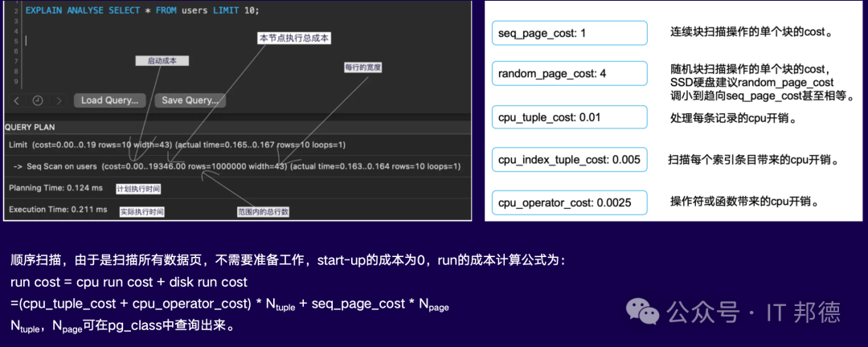This screenshot has width=868, height=347.
Task: Click the Load Query... button
Action: [109, 100]
